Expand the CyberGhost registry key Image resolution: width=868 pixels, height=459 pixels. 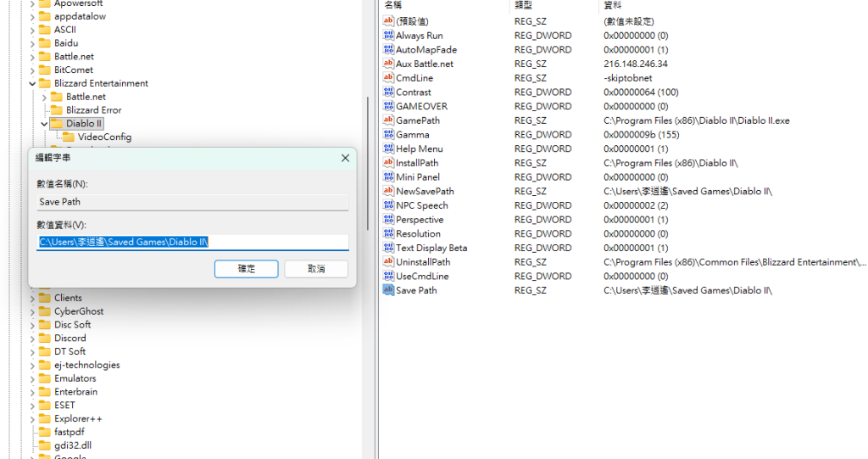33,311
